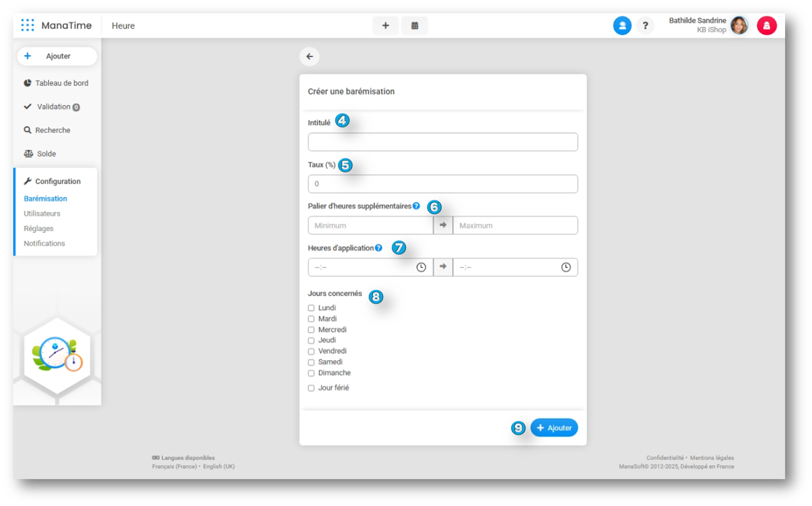Open the question mark help icon

point(645,26)
